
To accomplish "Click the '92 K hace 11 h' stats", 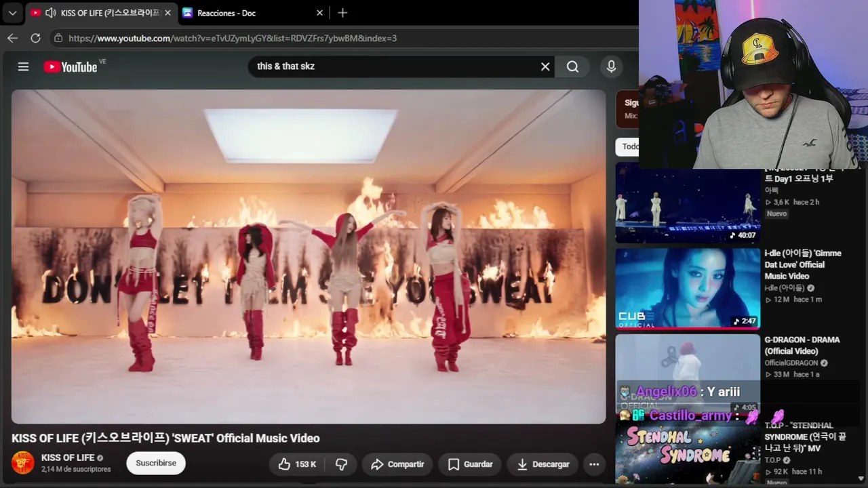I will coord(793,472).
